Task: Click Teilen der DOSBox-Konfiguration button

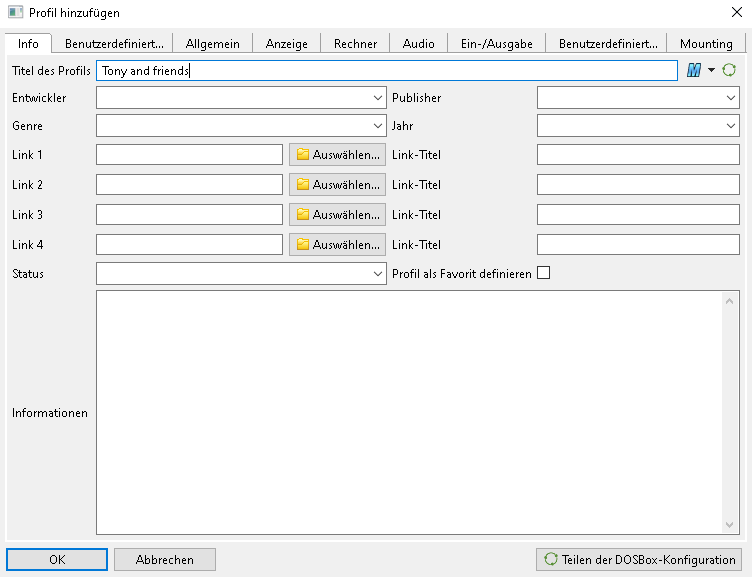Action: (x=639, y=560)
